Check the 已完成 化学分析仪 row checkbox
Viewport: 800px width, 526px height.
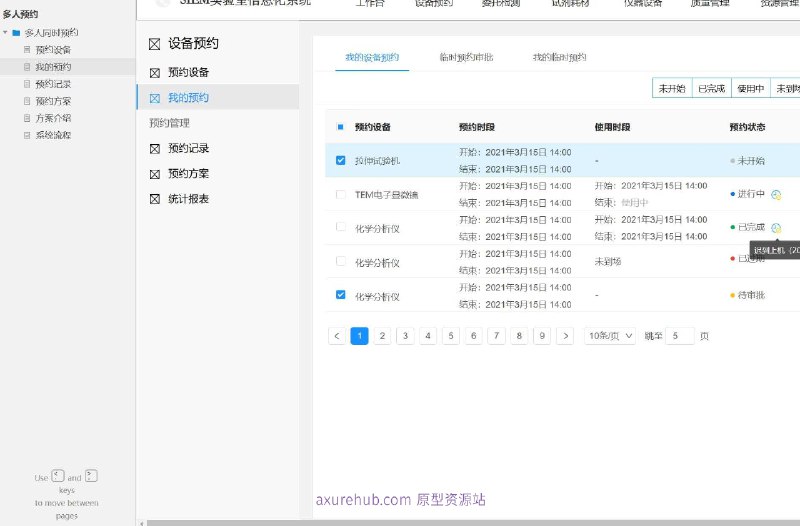tap(340, 227)
